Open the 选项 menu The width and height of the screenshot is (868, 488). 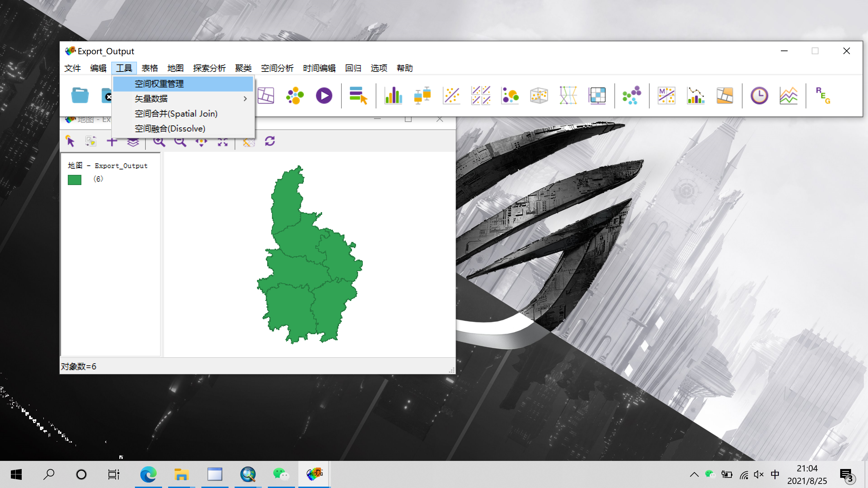[379, 68]
